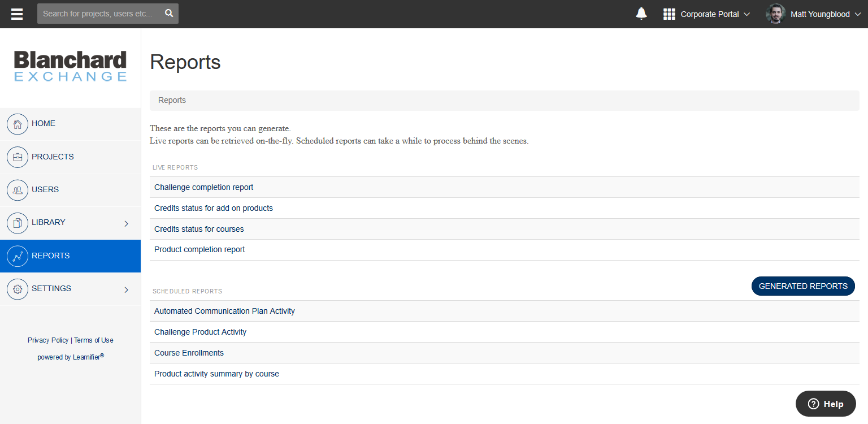The width and height of the screenshot is (868, 424).
Task: Click the powered by Learnifier link
Action: pyautogui.click(x=71, y=357)
